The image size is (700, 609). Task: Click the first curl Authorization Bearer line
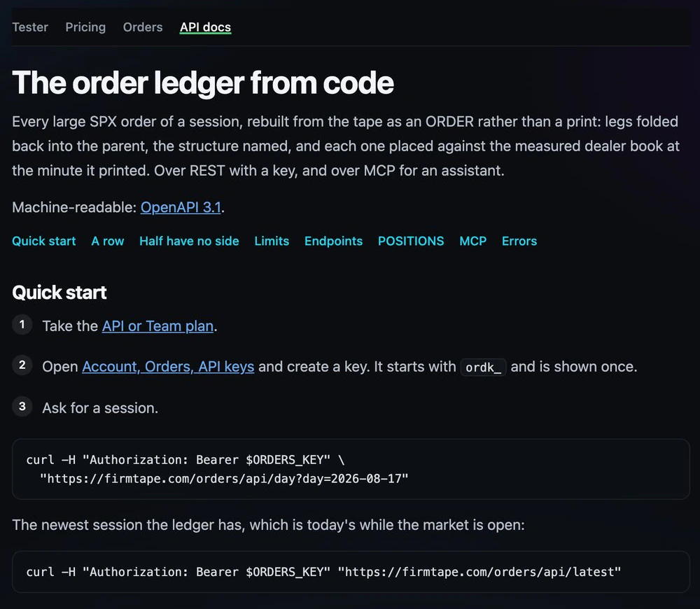(x=185, y=460)
